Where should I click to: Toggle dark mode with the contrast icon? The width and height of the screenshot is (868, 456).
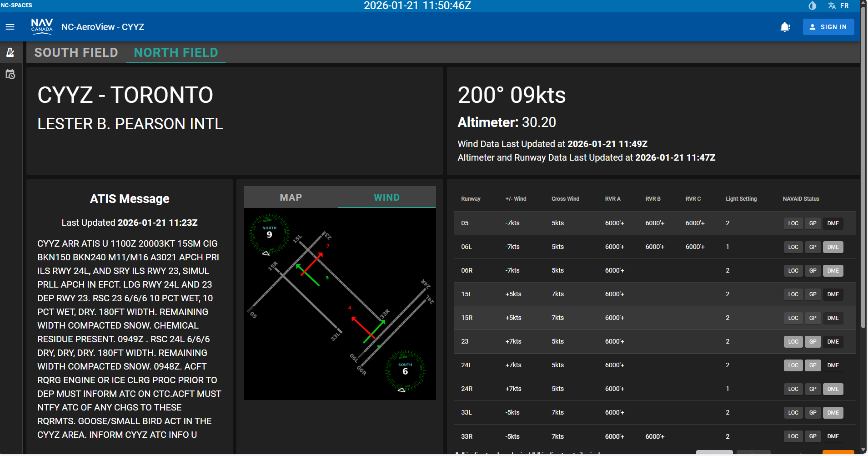click(813, 5)
